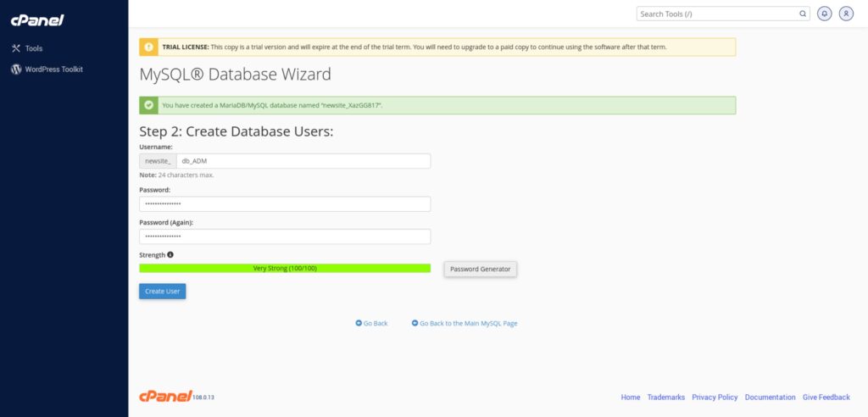Click the database created success message
The height and width of the screenshot is (417, 868).
click(x=272, y=105)
